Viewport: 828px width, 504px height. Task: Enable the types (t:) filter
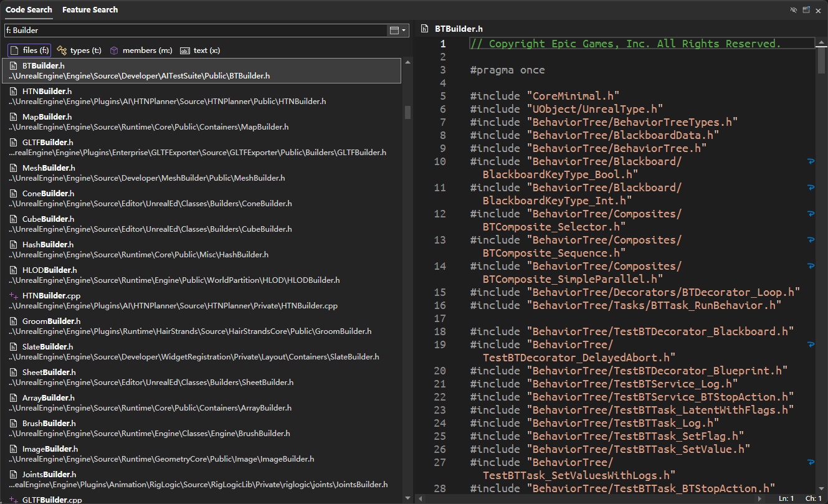coord(79,50)
